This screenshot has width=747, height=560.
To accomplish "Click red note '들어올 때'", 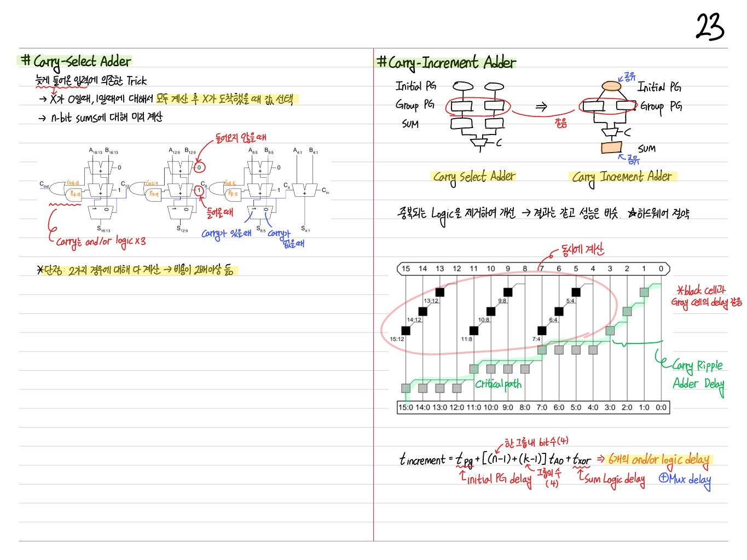I will coord(219,212).
